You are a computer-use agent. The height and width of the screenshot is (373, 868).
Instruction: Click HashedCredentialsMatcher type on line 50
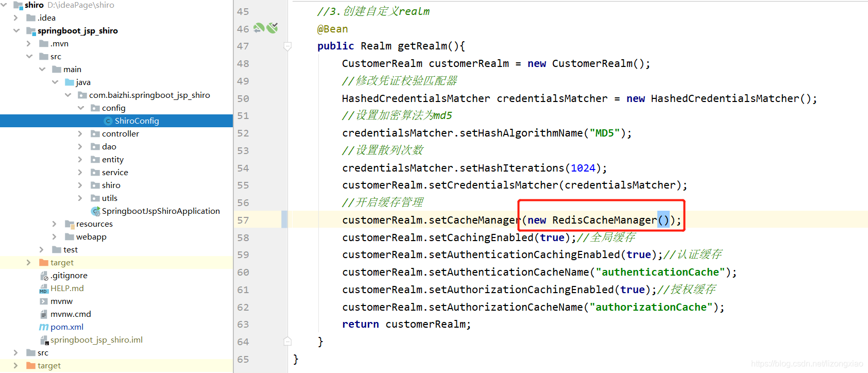click(416, 99)
